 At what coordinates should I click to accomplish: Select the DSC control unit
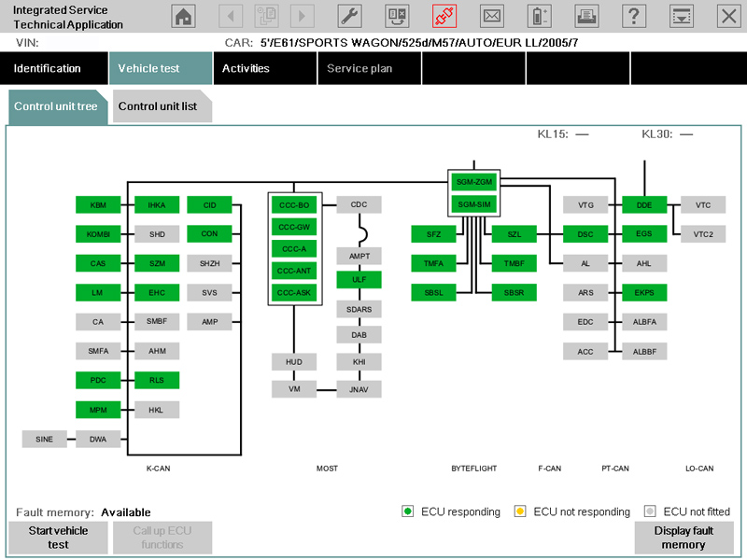coord(585,234)
